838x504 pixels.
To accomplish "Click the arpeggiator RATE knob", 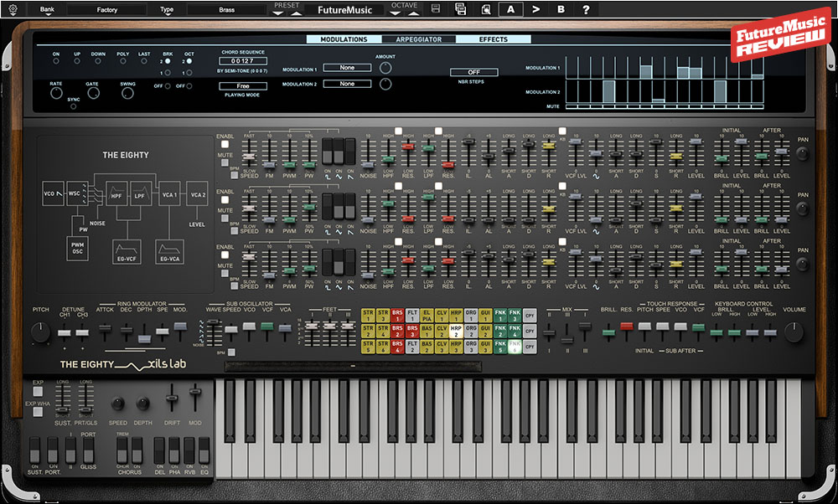I will (x=56, y=93).
